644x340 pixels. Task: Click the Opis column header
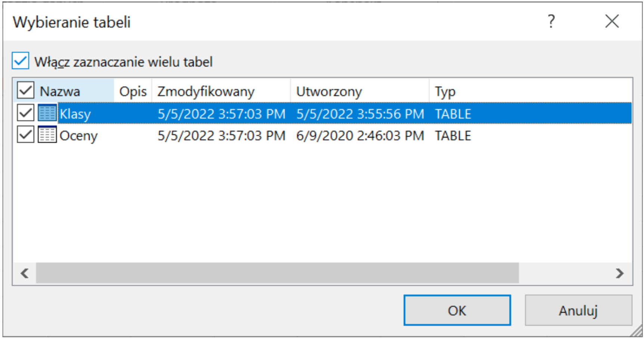coord(133,91)
